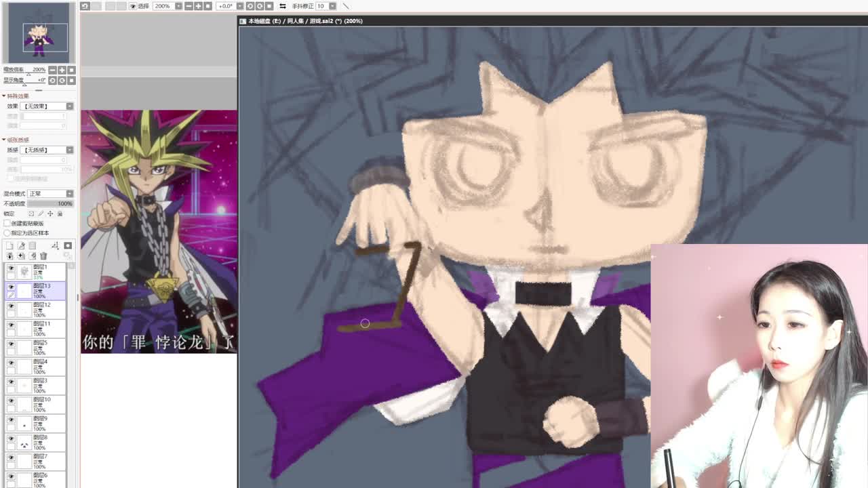Open the rotation angle dropdown next to +0.0°
868x488 pixels.
[x=240, y=6]
